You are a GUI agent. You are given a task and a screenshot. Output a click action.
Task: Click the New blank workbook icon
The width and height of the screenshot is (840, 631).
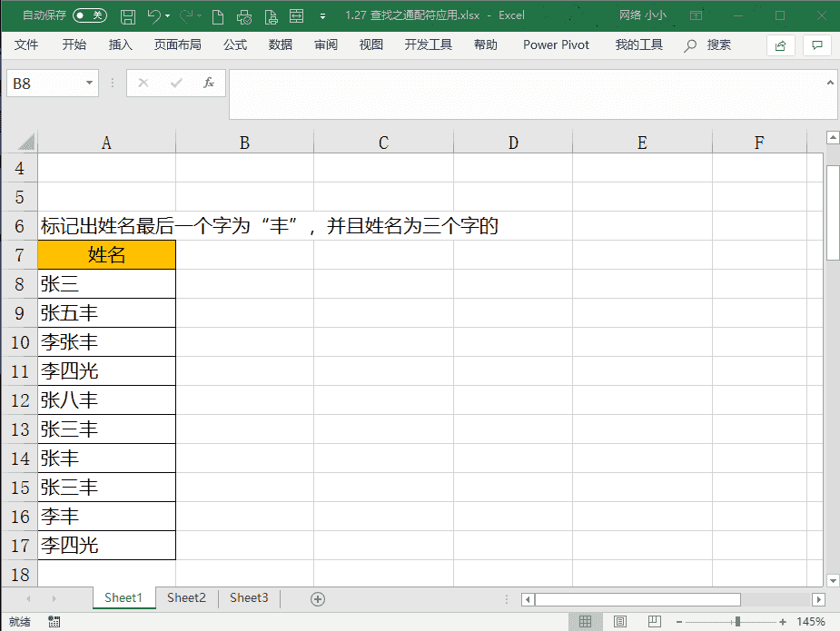click(218, 16)
